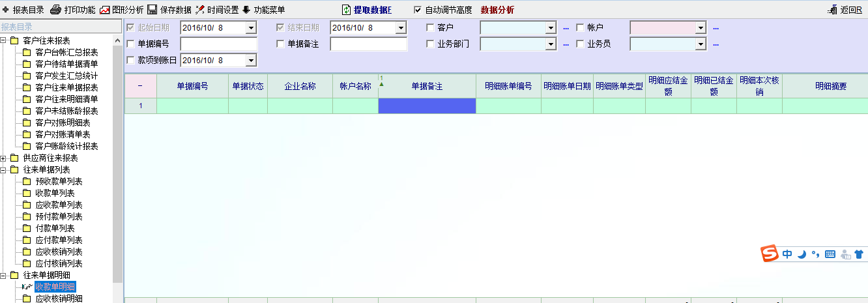Viewport: 868px width, 303px height.
Task: Open the 业务部门 combo box dropdown
Action: coord(551,44)
